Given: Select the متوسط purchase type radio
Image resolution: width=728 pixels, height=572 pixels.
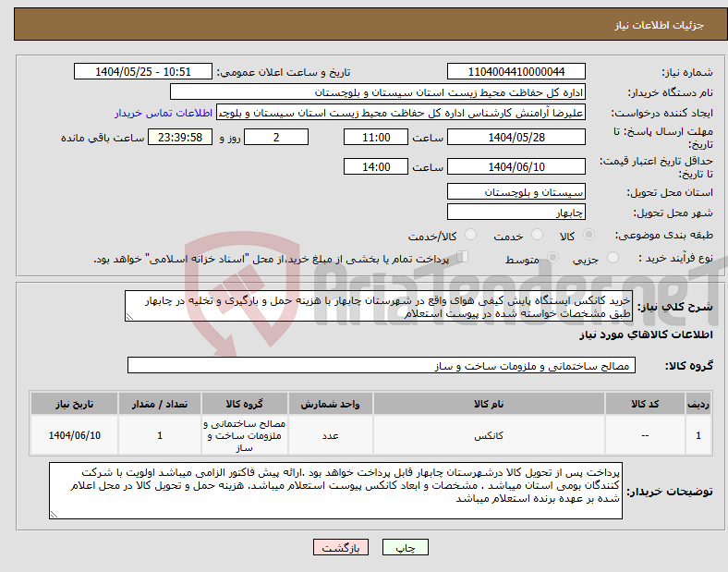Looking at the screenshot, I should (x=553, y=257).
